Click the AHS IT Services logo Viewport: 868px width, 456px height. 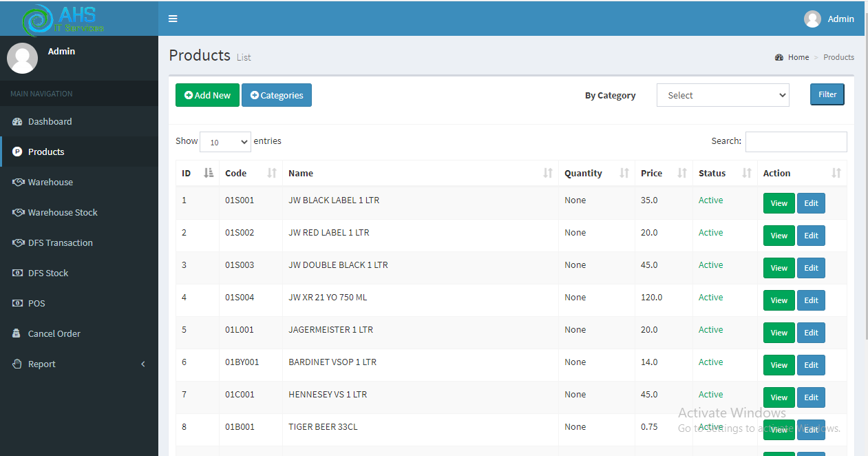pos(63,19)
